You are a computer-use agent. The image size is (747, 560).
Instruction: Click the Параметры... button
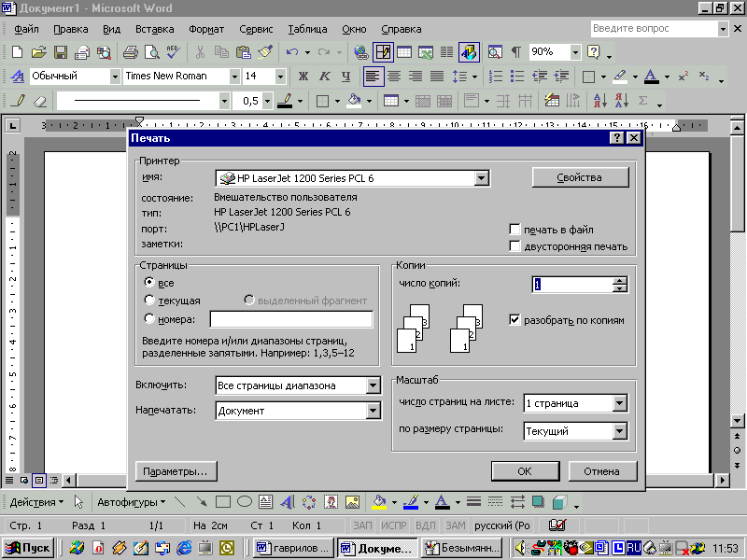pos(176,471)
